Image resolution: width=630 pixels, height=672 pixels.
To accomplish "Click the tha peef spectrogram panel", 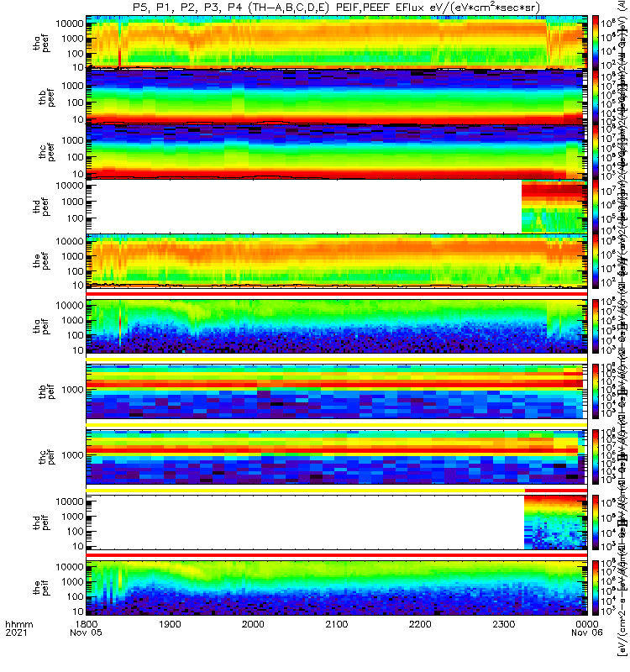I will click(337, 42).
